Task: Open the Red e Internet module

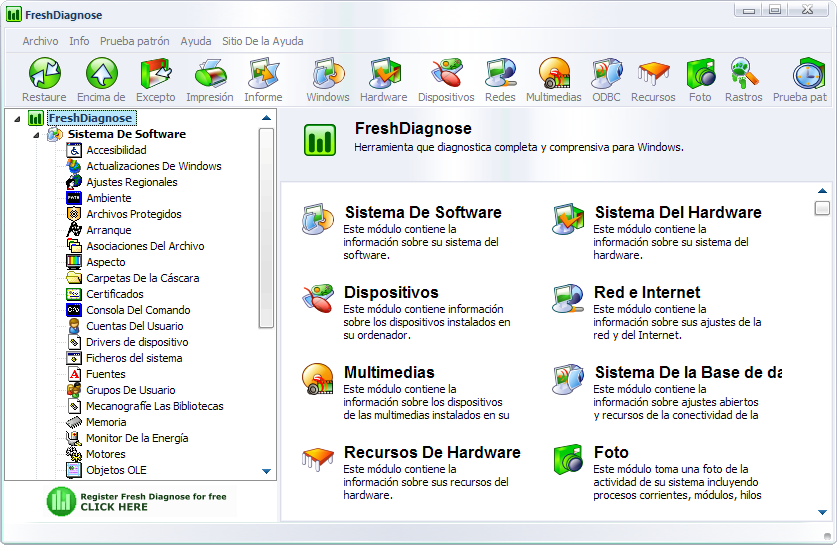Action: point(647,292)
